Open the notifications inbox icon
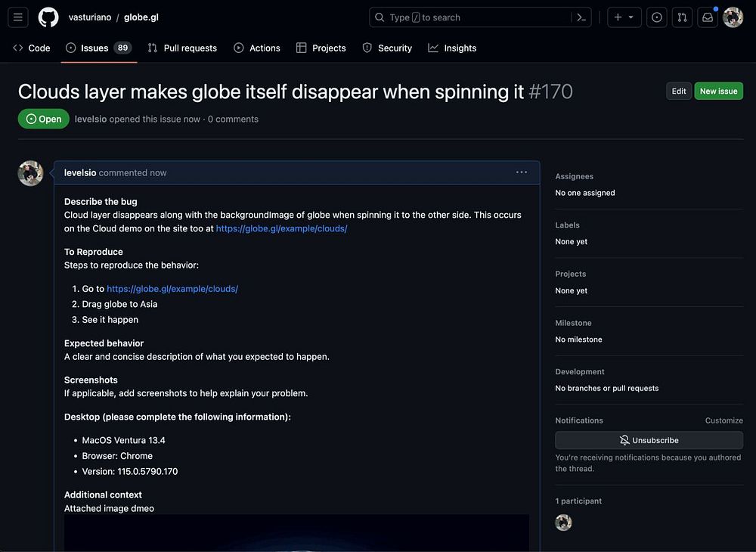The width and height of the screenshot is (756, 552). tap(708, 17)
